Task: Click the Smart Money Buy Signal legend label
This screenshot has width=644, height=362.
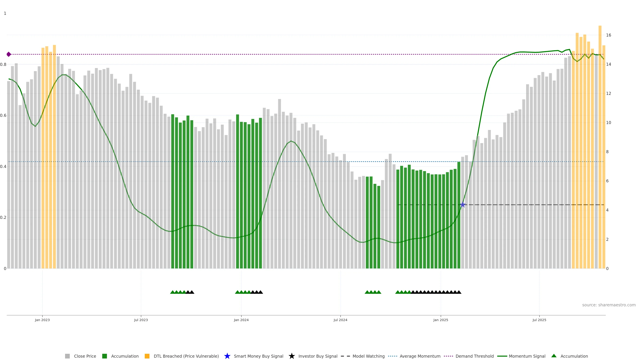Action: pyautogui.click(x=258, y=356)
